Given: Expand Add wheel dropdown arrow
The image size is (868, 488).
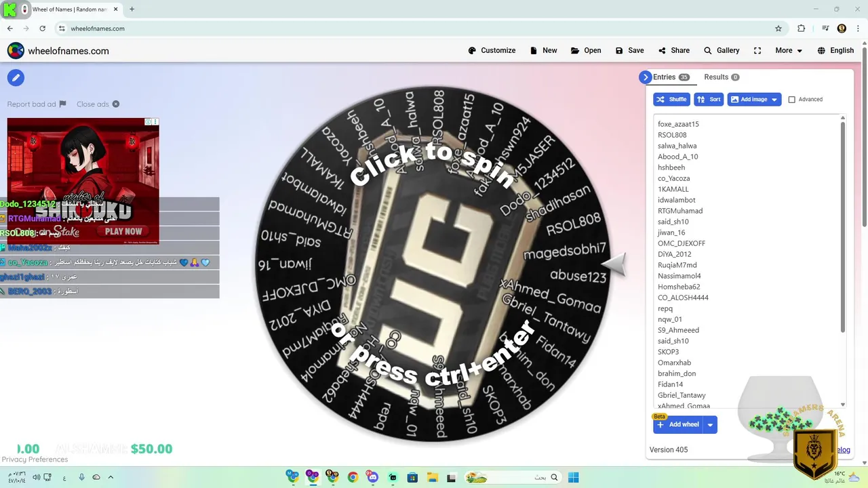Looking at the screenshot, I should 710,425.
